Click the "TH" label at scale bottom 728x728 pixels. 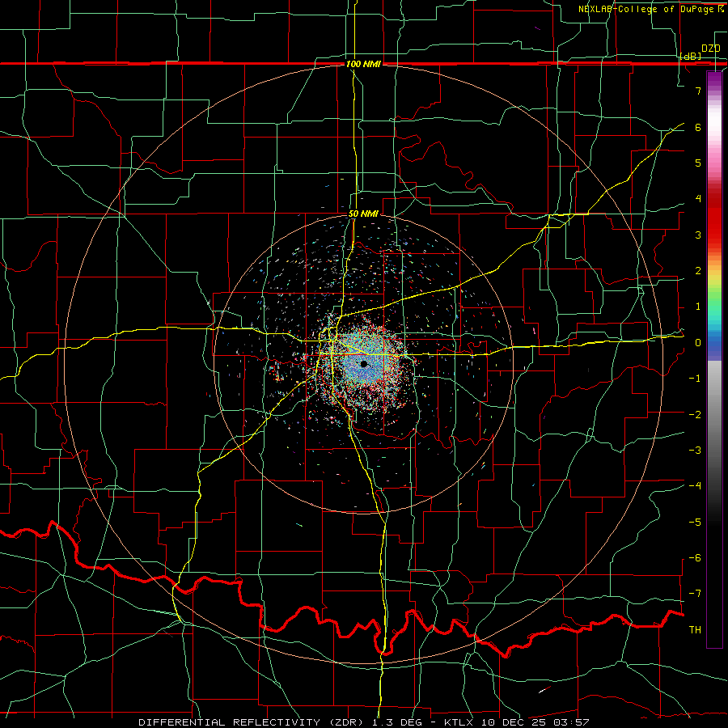pyautogui.click(x=695, y=630)
